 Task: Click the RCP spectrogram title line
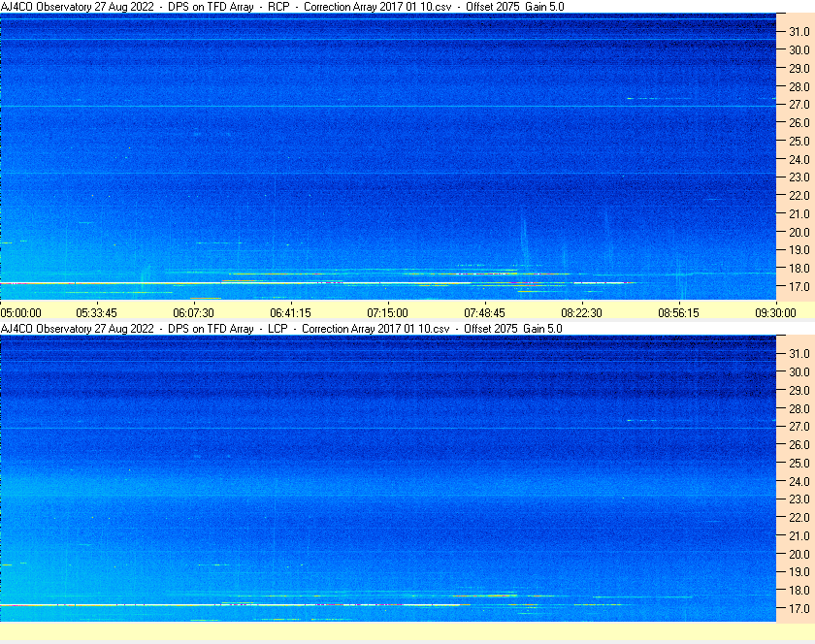pos(282,7)
